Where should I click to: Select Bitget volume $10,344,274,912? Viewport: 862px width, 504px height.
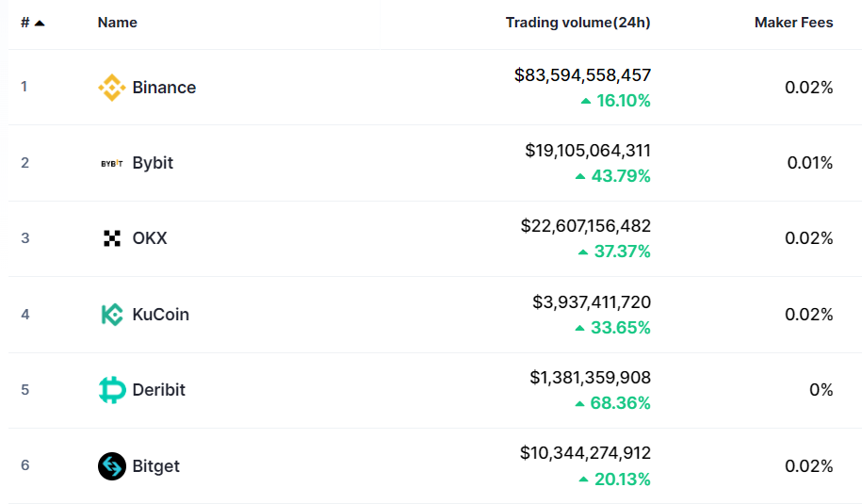point(585,453)
